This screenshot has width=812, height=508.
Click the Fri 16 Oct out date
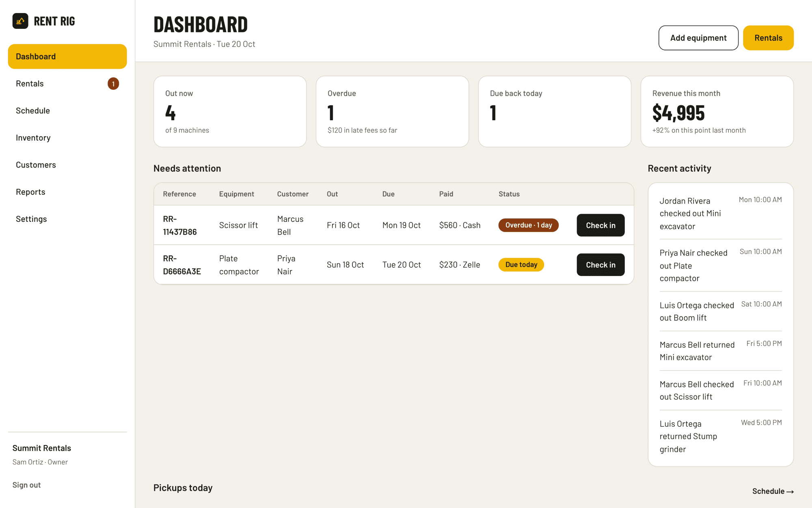343,225
